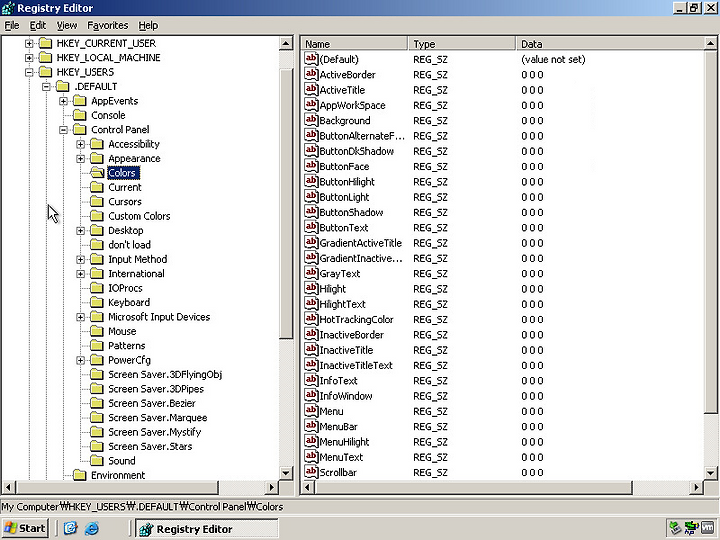Click the Keyboard folder icon

point(97,302)
